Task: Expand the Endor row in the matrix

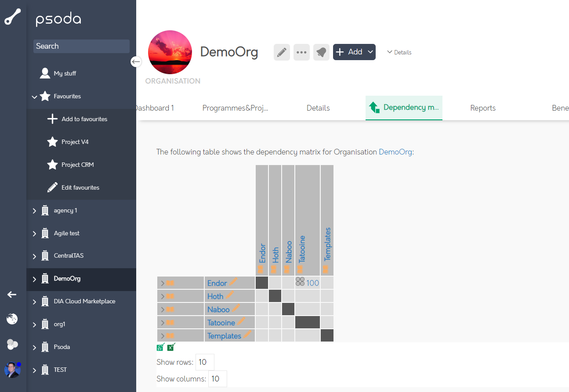Action: coord(163,283)
